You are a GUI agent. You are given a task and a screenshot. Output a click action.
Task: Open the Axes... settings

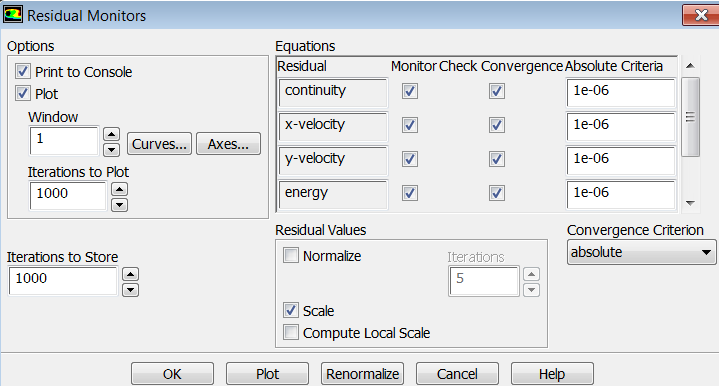[228, 144]
